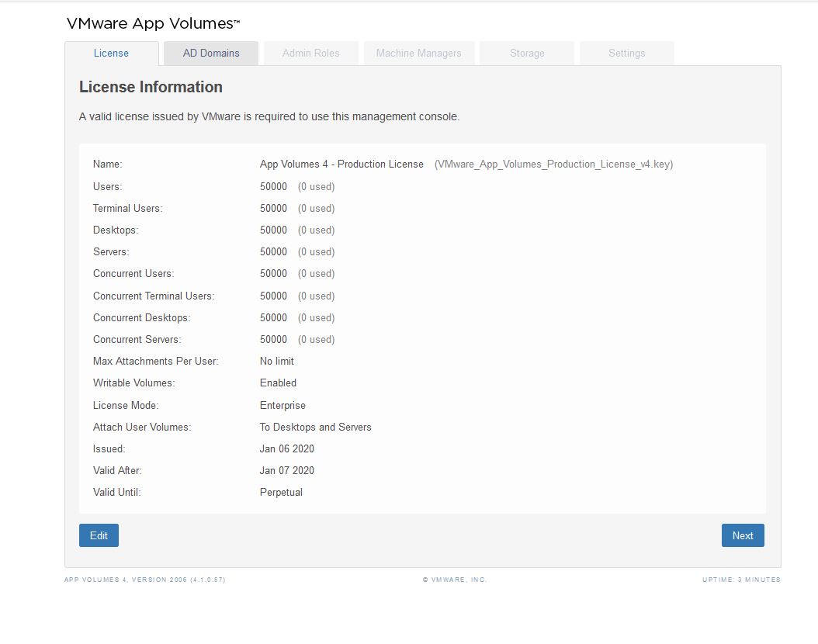Switch to the License tab
Screen dimensions: 818x644
(x=111, y=54)
